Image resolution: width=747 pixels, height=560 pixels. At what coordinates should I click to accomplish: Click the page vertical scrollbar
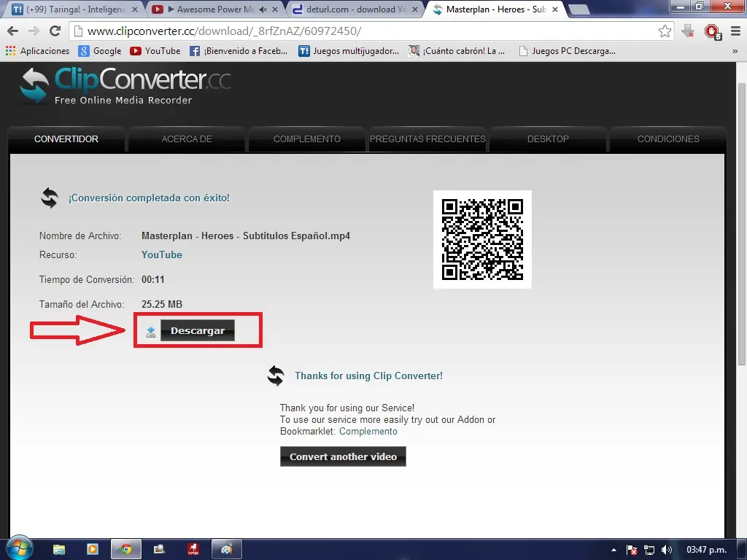point(741,224)
